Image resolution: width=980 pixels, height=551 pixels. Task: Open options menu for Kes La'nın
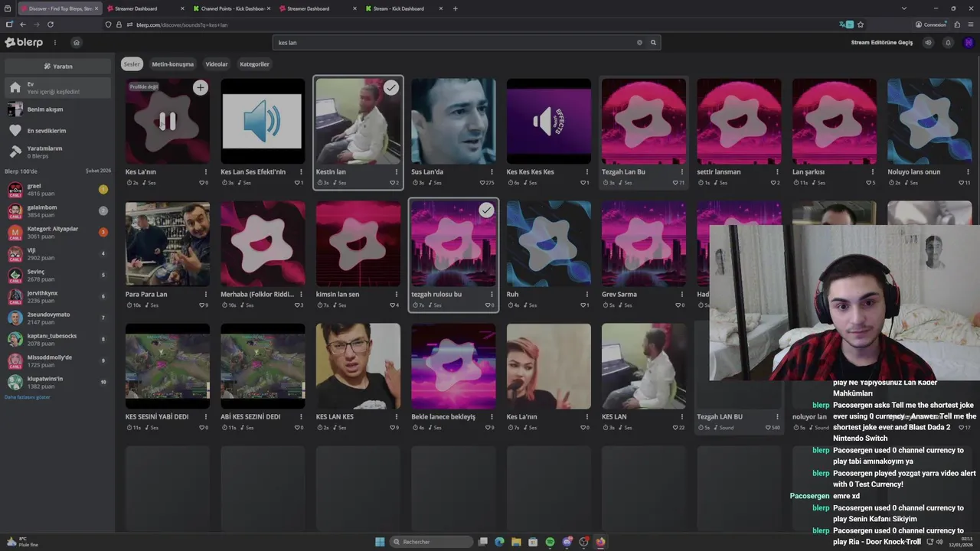205,171
